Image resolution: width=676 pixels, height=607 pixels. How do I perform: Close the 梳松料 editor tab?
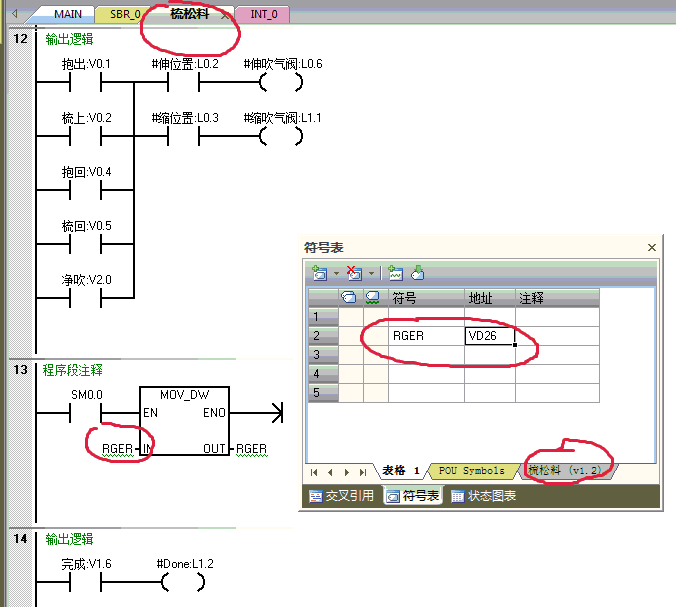[225, 16]
